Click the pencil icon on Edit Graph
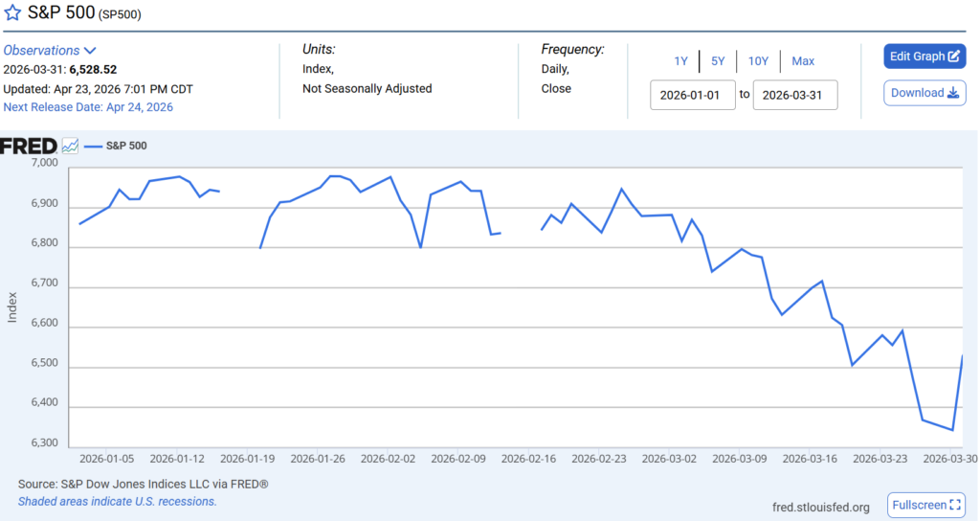980x521 pixels. click(x=954, y=57)
